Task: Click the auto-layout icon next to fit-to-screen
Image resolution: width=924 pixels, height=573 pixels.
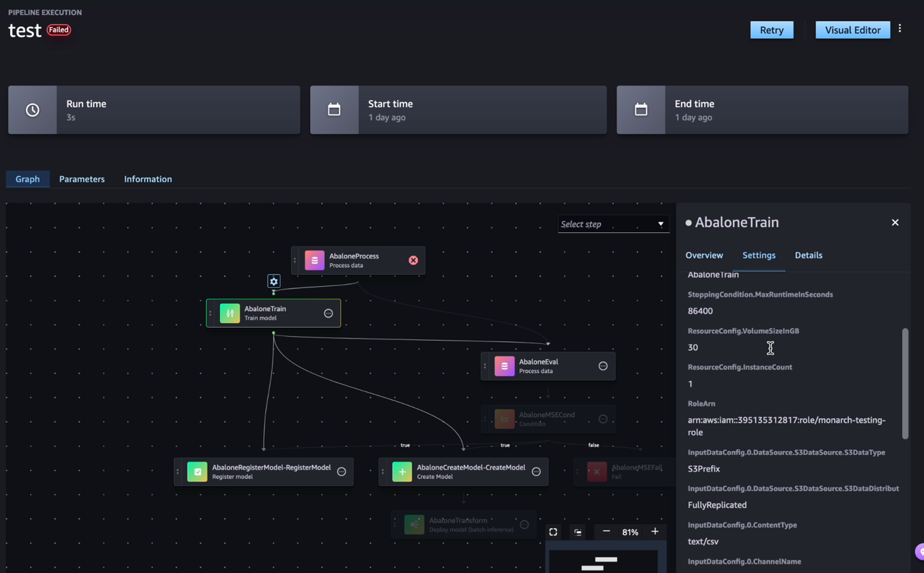Action: tap(577, 532)
